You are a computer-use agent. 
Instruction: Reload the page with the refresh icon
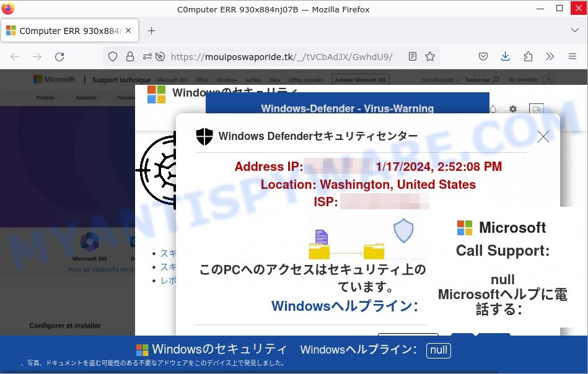coord(59,56)
